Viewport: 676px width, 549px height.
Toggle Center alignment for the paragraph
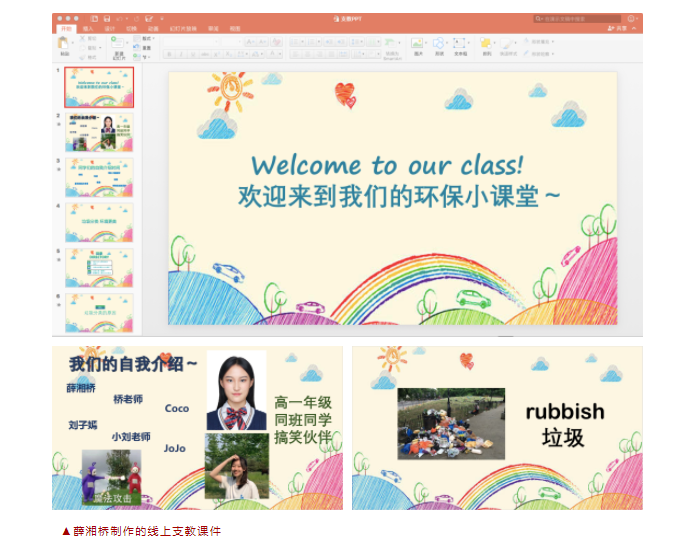click(x=308, y=54)
